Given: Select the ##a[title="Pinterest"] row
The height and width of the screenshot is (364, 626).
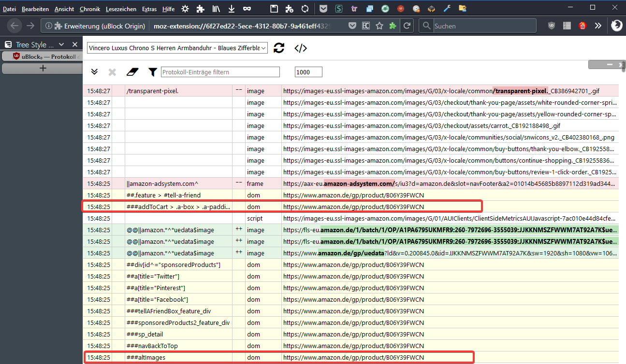Looking at the screenshot, I should pyautogui.click(x=350, y=288).
